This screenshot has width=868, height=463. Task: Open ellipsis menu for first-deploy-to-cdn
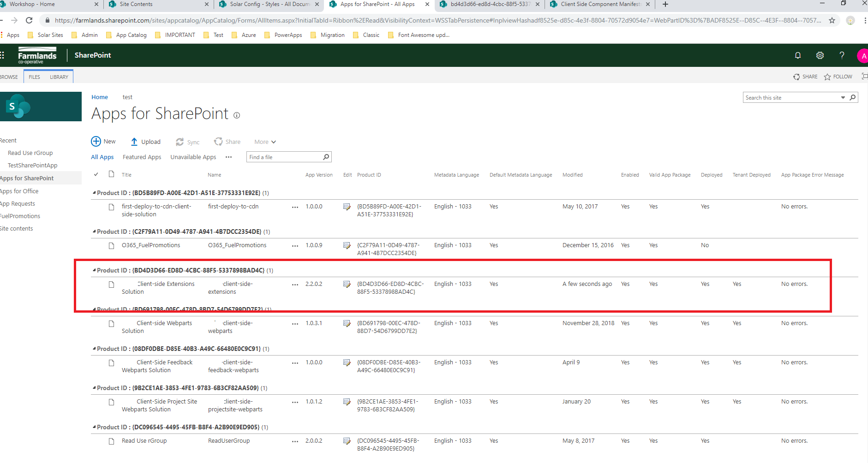(x=295, y=207)
